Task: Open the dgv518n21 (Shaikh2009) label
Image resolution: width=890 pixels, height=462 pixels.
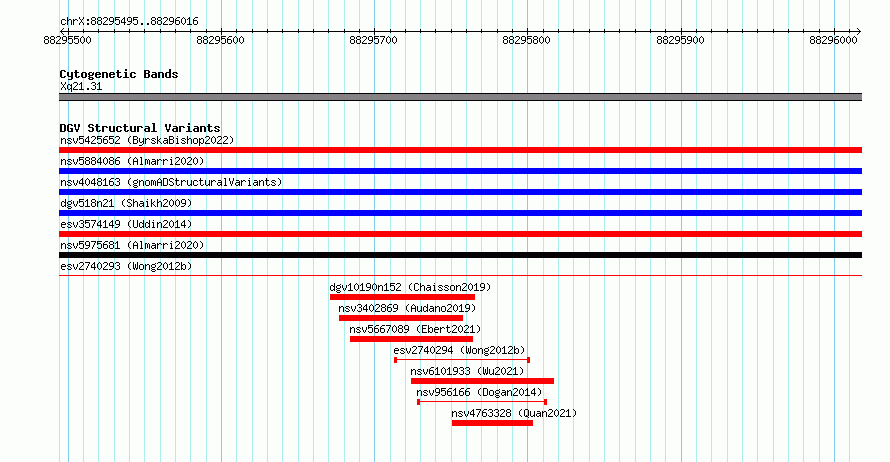Action: 126,203
